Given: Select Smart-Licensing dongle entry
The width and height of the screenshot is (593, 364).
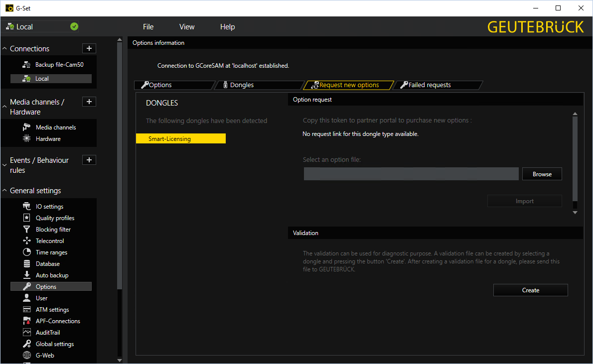Looking at the screenshot, I should pos(180,139).
